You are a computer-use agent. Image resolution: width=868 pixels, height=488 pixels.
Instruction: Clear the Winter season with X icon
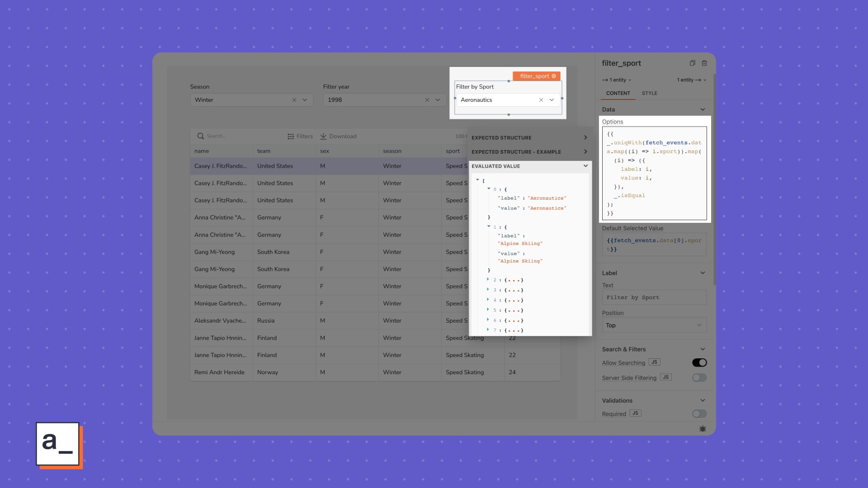(294, 100)
